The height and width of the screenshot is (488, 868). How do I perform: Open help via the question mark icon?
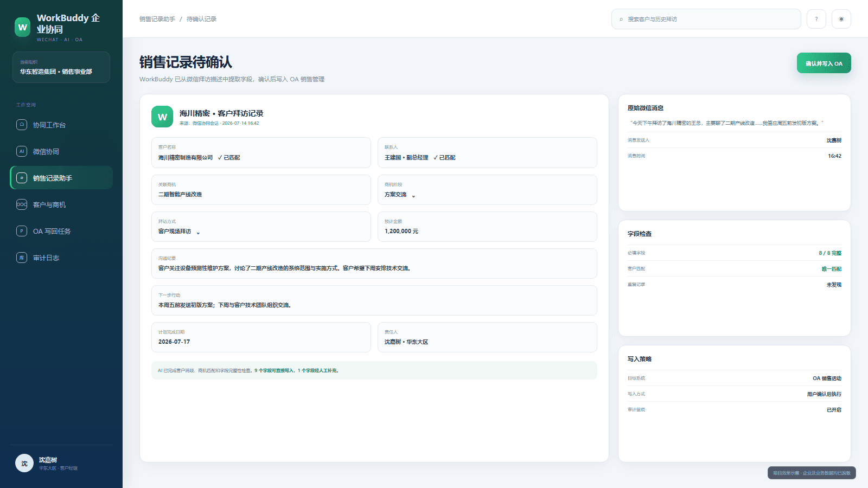point(816,19)
